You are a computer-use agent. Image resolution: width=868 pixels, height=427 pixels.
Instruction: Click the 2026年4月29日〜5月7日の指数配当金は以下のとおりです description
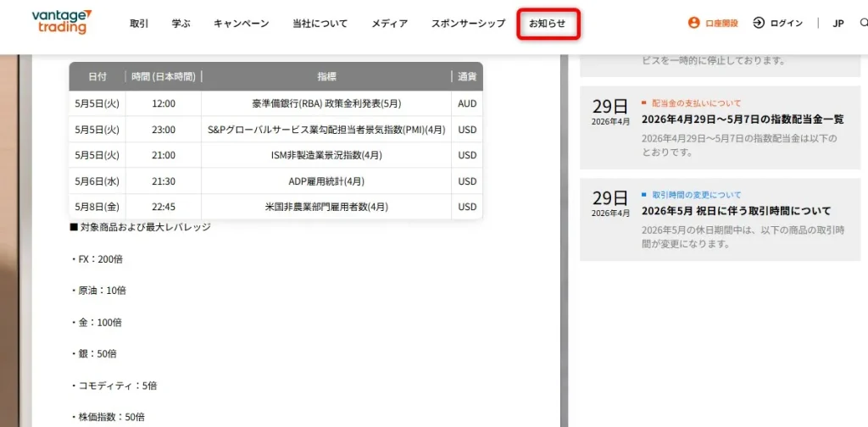pyautogui.click(x=739, y=145)
